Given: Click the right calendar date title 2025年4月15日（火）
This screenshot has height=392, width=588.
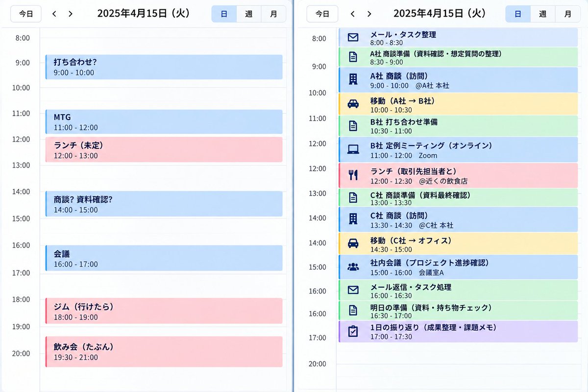Looking at the screenshot, I should [440, 14].
